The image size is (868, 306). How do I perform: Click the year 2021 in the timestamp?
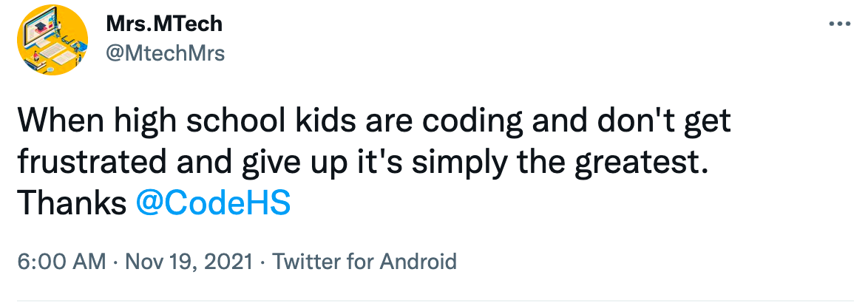230,261
